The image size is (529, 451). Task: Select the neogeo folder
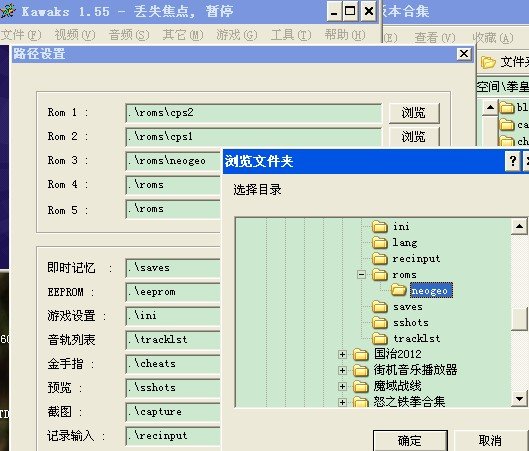pyautogui.click(x=431, y=291)
